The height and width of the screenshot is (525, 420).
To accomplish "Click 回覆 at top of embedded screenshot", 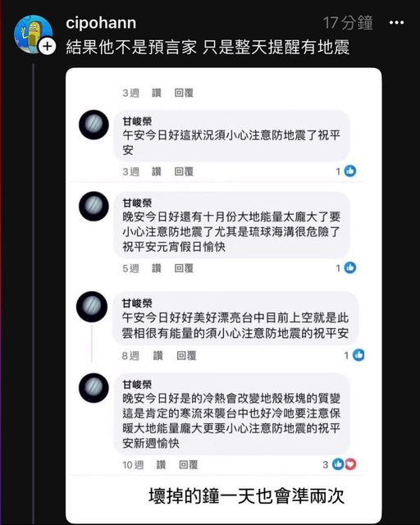I will click(x=184, y=93).
